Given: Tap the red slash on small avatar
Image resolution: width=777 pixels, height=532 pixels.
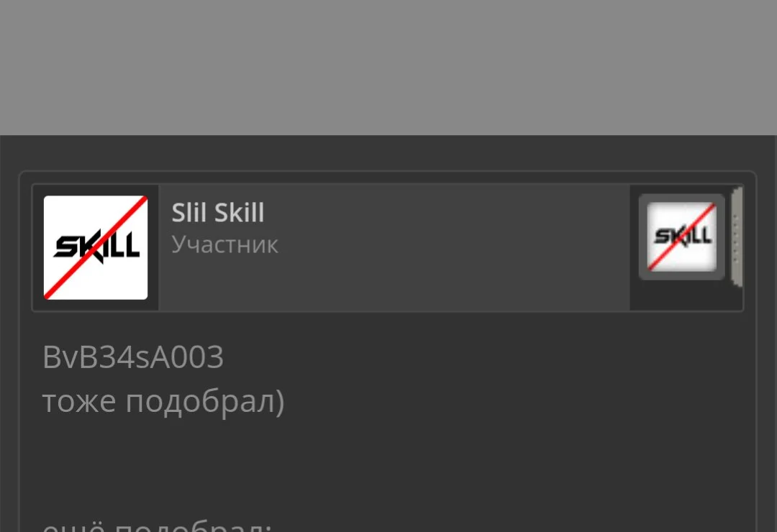Looking at the screenshot, I should [x=681, y=237].
